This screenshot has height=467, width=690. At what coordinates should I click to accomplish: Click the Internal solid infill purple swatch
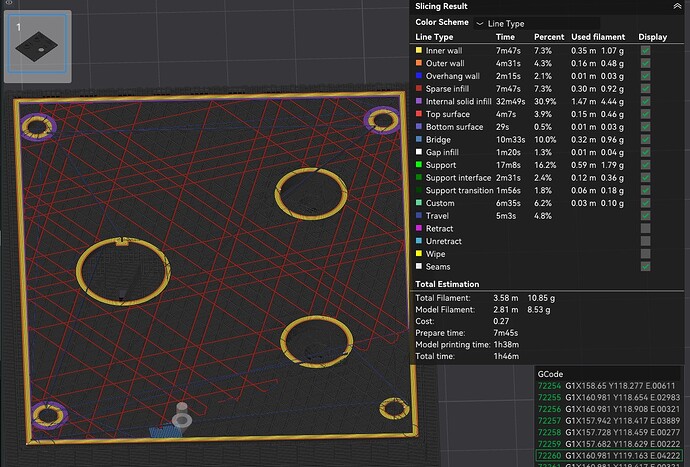coord(418,101)
